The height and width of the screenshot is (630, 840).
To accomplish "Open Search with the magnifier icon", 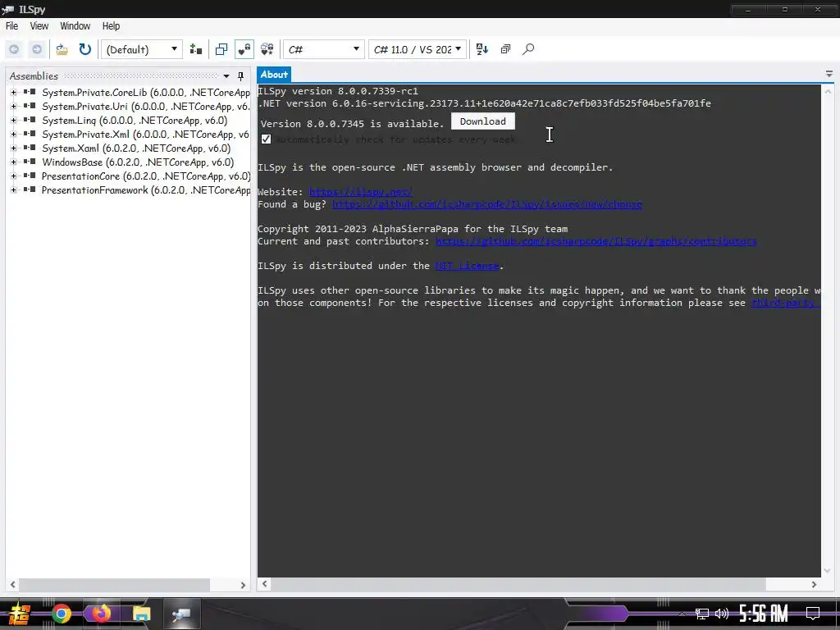I will (528, 49).
